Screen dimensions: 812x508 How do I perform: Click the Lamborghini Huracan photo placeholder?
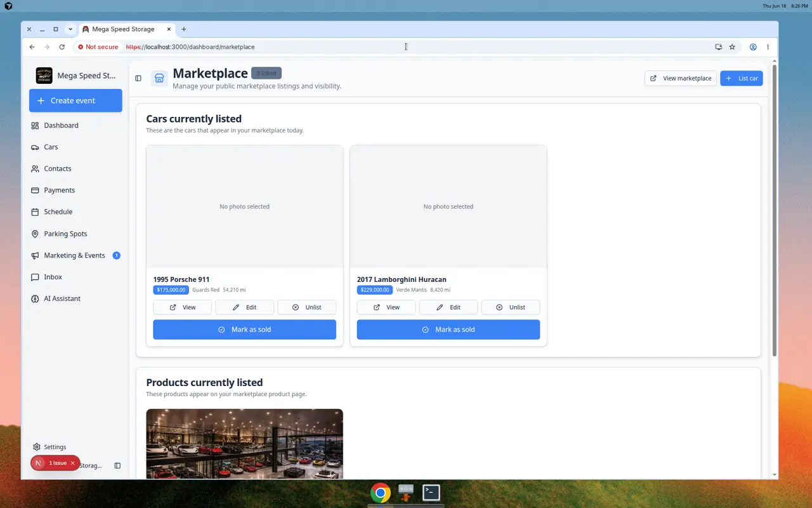449,206
